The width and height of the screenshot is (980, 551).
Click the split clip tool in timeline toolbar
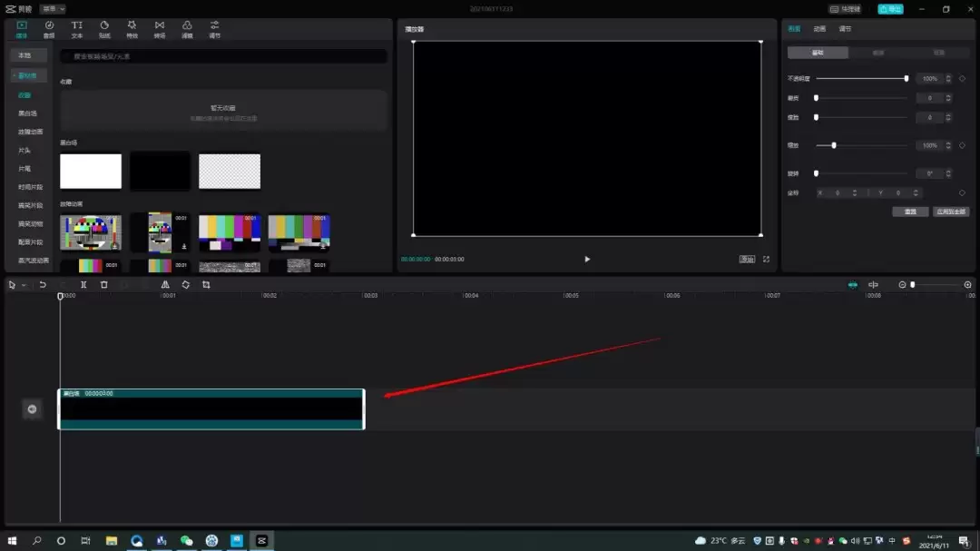click(83, 285)
